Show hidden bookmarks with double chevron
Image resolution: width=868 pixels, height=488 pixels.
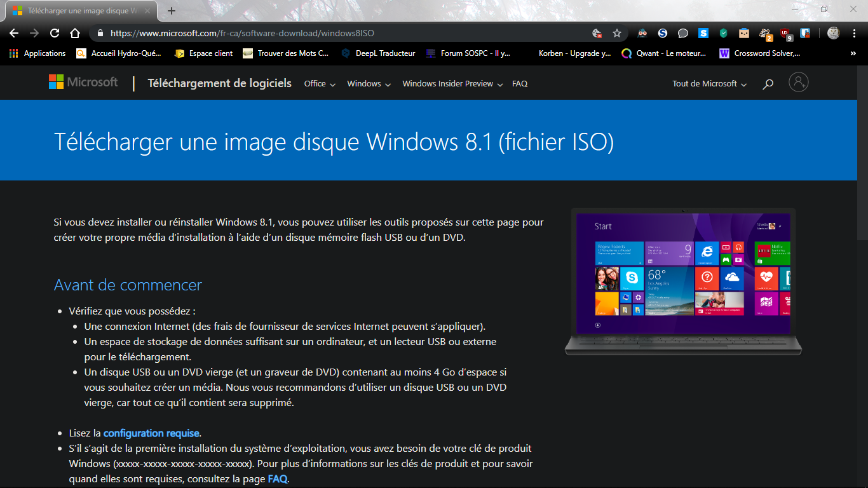click(853, 53)
